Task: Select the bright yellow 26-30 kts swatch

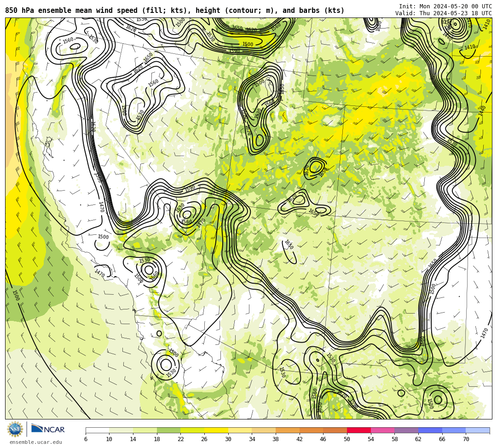Action: [216, 430]
